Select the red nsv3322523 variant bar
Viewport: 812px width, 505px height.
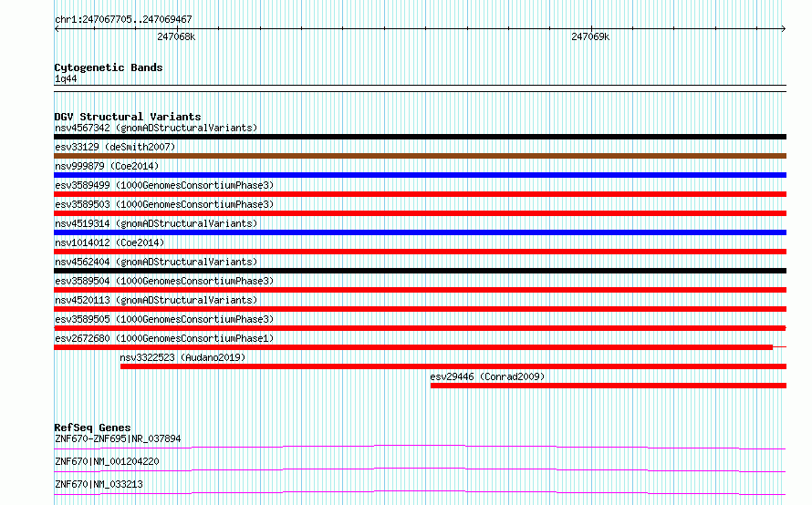pos(453,366)
